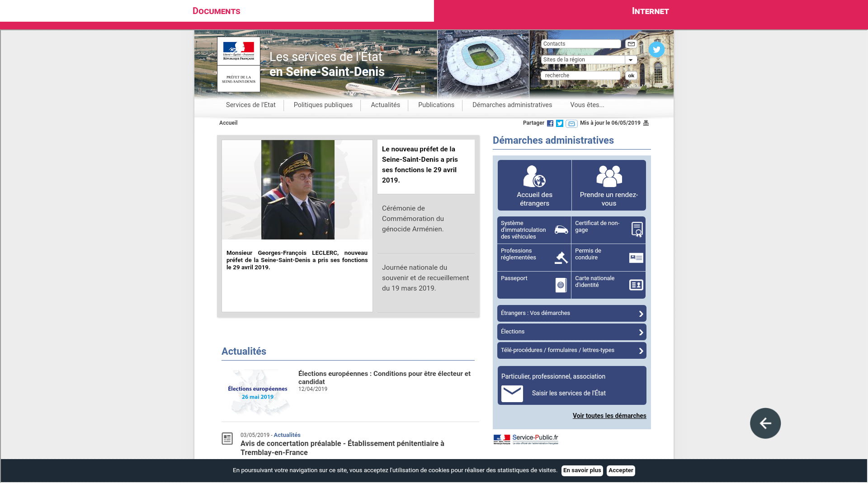Select Le nouveau préfet headline item
868x488 pixels.
[426, 167]
